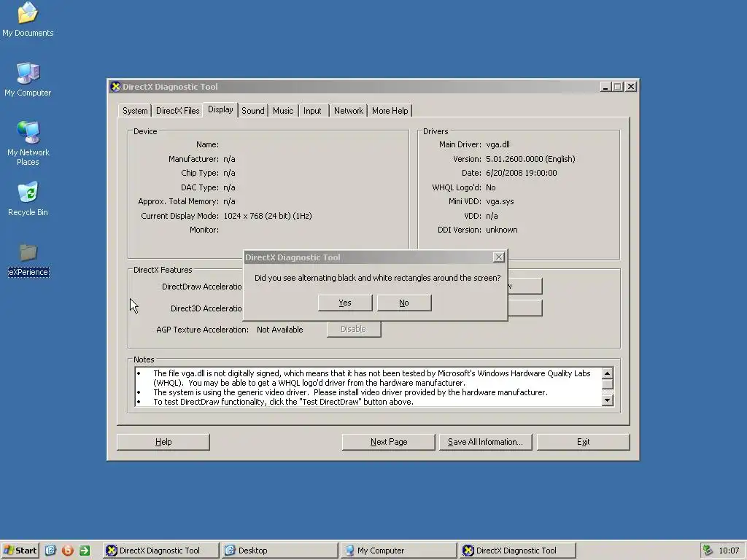The width and height of the screenshot is (747, 560).
Task: Open the Sound tab
Action: coord(253,111)
